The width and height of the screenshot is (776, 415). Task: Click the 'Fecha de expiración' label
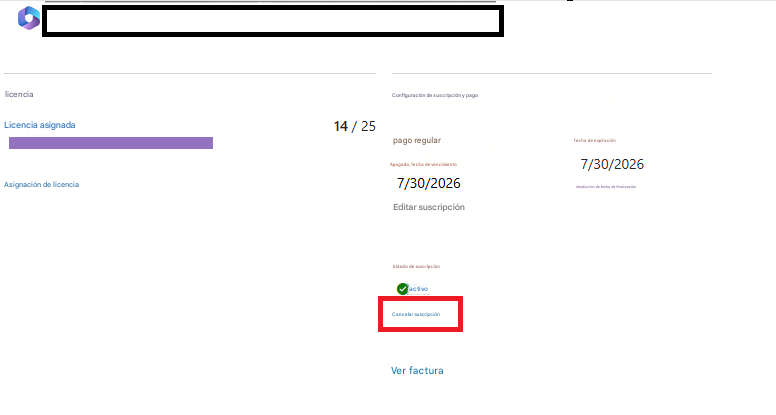click(594, 140)
